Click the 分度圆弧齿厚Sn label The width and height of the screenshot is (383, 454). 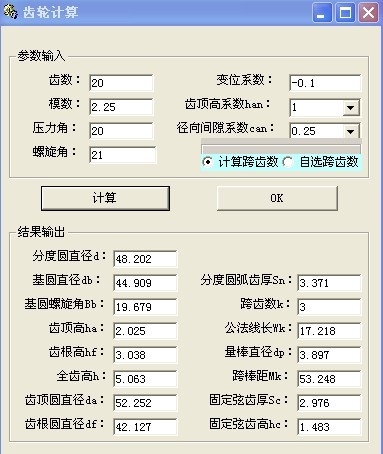coord(246,280)
